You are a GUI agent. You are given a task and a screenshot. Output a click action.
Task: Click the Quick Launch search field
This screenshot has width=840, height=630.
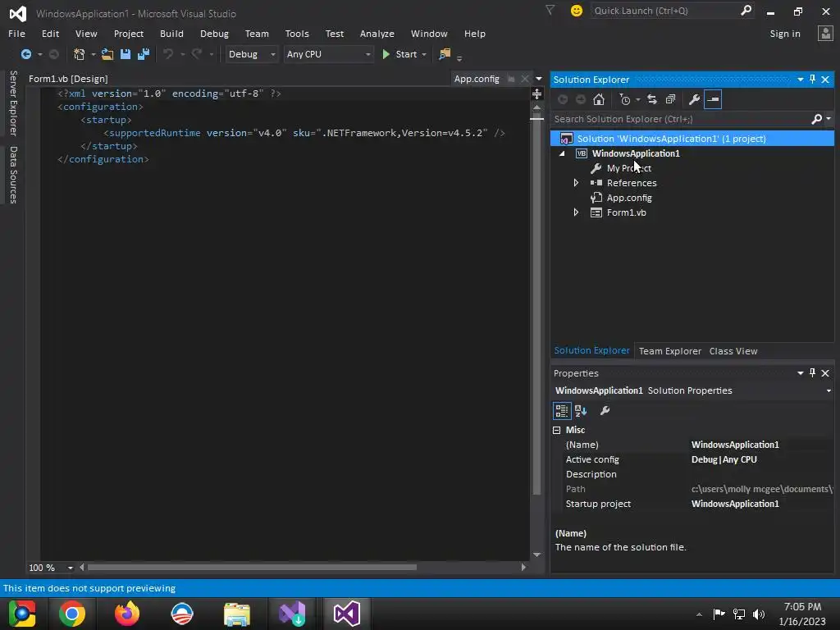pyautogui.click(x=664, y=10)
